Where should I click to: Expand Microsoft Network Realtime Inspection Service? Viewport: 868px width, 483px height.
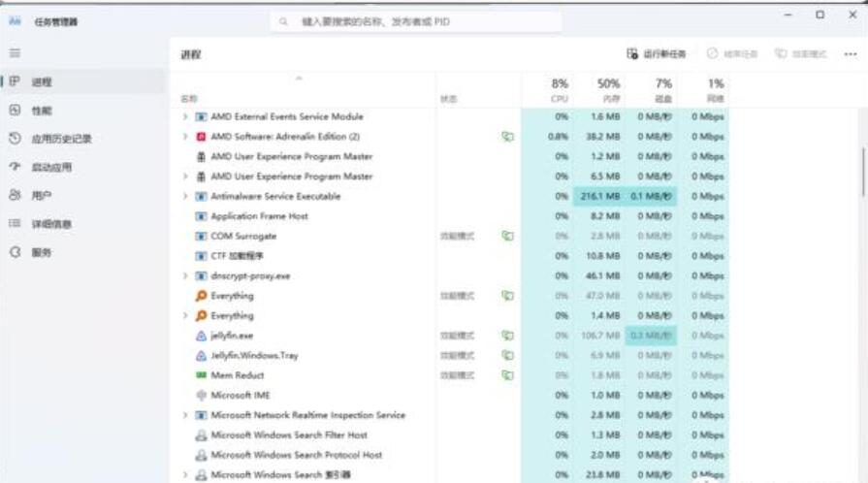pos(185,415)
